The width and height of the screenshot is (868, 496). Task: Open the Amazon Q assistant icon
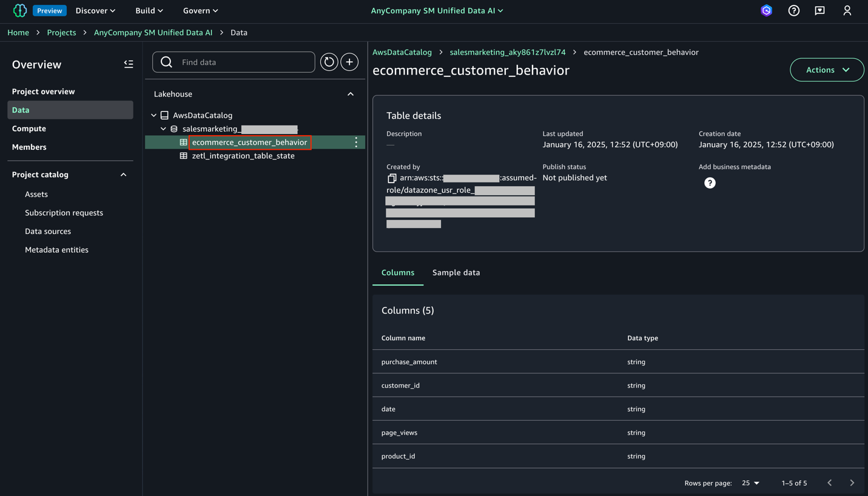pyautogui.click(x=766, y=11)
